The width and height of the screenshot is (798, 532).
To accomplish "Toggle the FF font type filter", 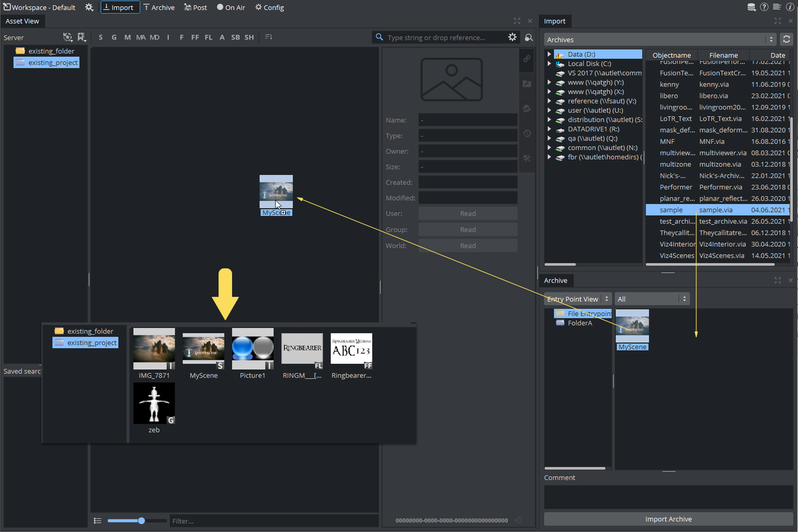I will click(195, 37).
